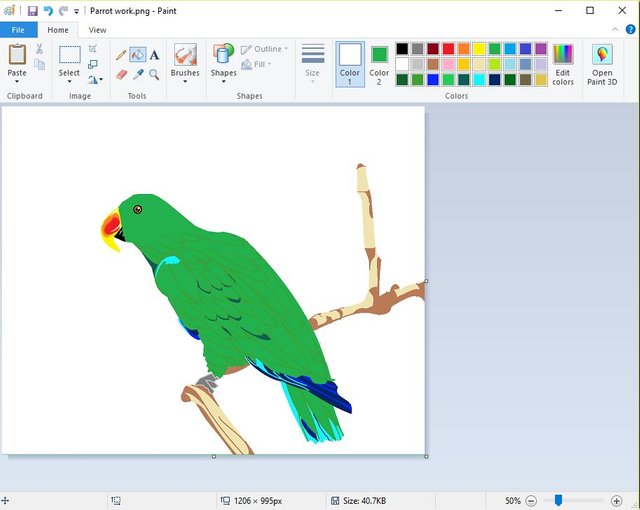Pick the orange color swatch
This screenshot has height=510, width=640.
click(464, 49)
